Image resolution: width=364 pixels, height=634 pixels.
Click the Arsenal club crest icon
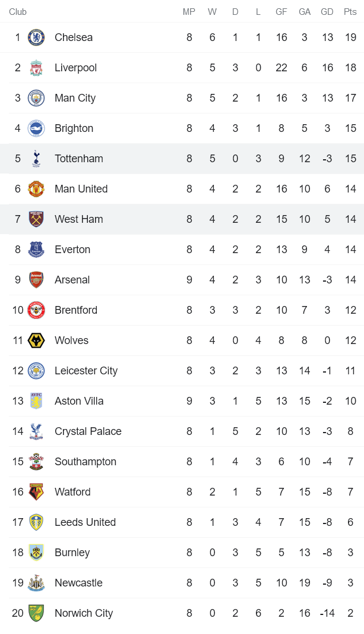click(36, 280)
